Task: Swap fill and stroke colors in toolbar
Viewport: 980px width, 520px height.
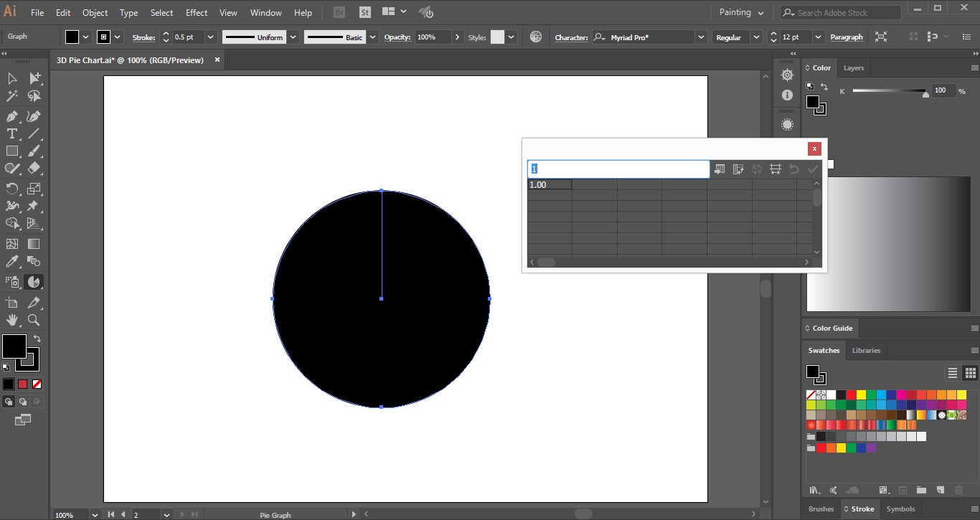Action: pos(37,339)
